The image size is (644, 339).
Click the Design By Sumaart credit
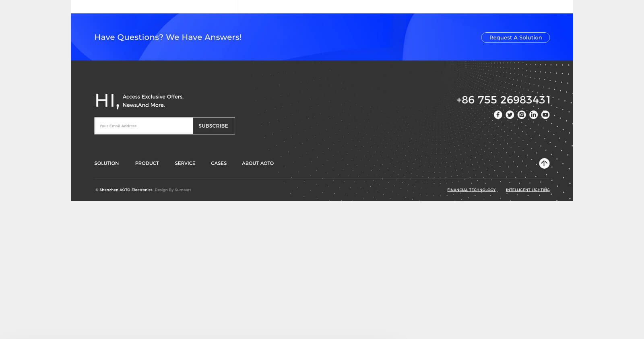pos(173,190)
